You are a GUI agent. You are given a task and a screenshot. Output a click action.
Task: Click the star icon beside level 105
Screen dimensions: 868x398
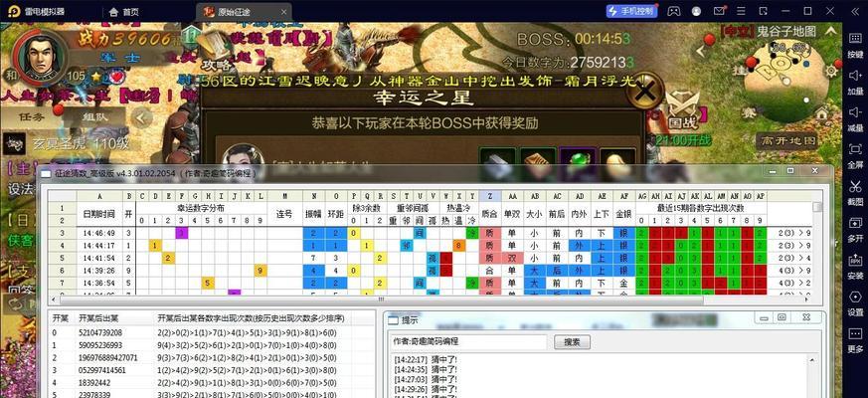pos(94,76)
